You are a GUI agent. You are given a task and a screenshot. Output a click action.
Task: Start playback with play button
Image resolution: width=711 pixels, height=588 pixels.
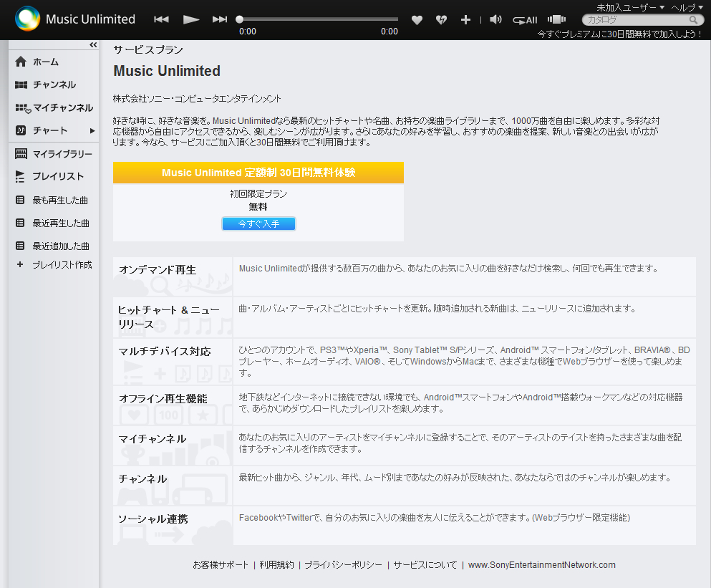[x=191, y=19]
